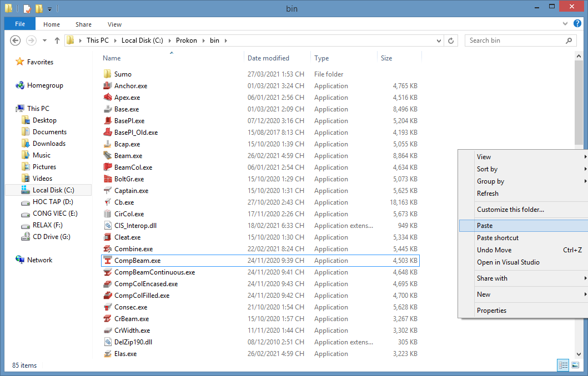Switch to details view button
Viewport: 588px width, 376px height.
coord(563,365)
